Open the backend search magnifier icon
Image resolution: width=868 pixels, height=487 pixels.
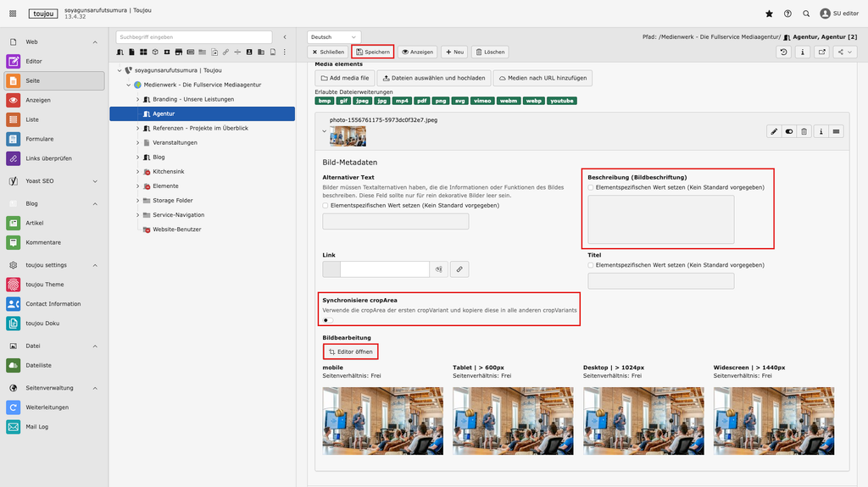806,14
